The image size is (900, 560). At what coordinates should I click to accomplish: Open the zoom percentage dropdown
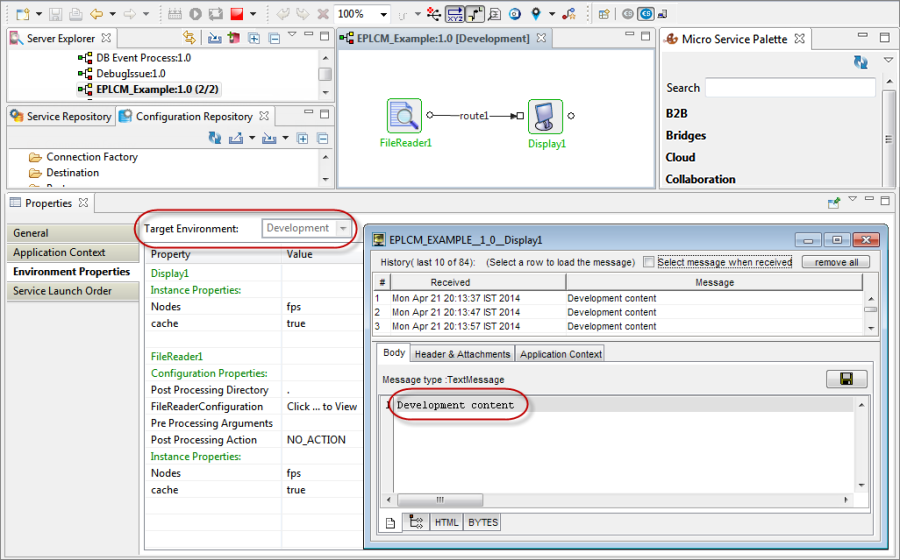[x=383, y=14]
